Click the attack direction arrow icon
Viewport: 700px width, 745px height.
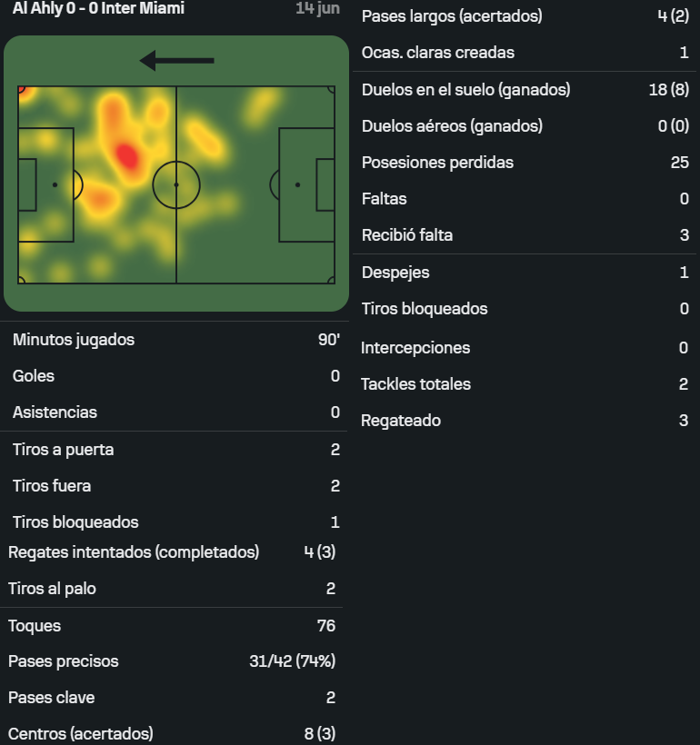pos(176,61)
